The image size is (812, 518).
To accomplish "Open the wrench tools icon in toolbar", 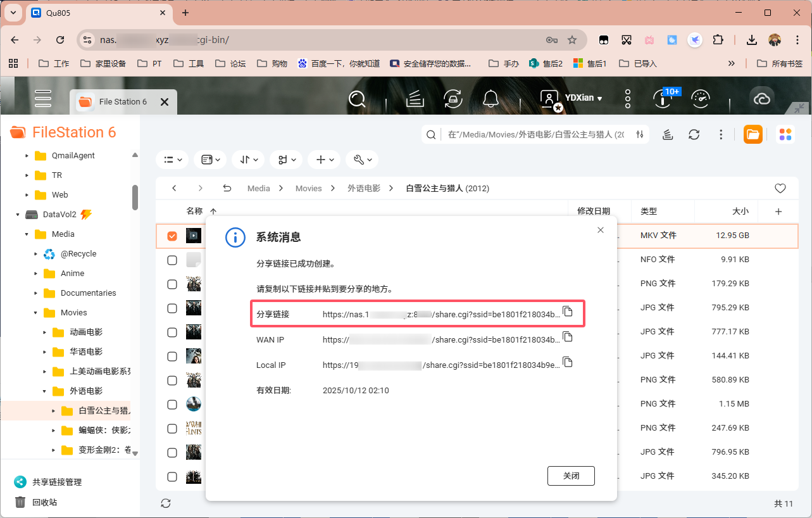I will [x=361, y=159].
